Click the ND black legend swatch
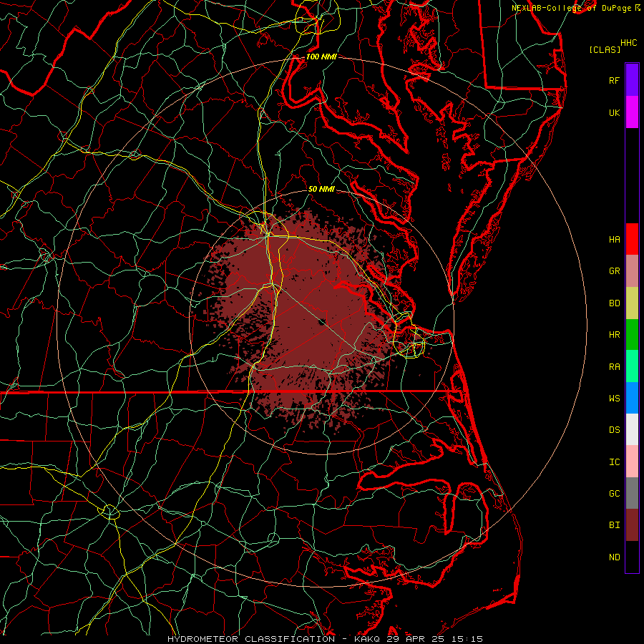Viewport: 644px width, 644px height. 632,557
